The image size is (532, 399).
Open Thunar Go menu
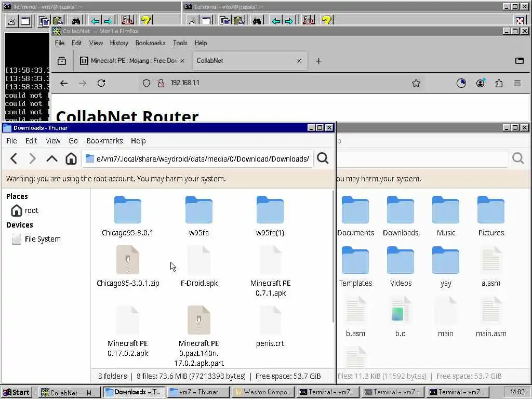pyautogui.click(x=73, y=141)
